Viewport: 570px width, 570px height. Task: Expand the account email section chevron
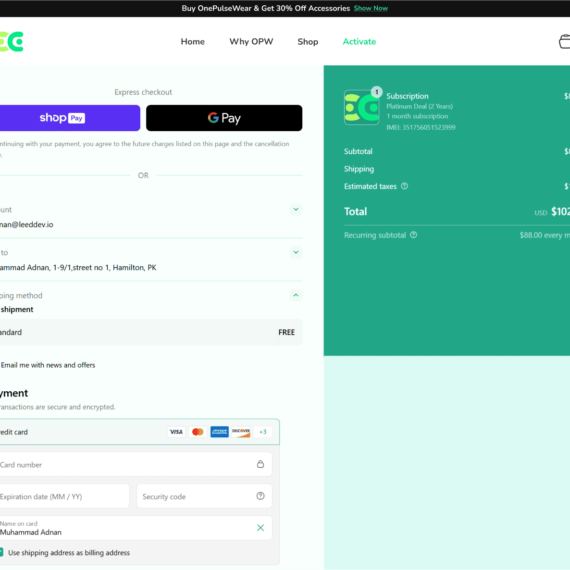tap(296, 209)
